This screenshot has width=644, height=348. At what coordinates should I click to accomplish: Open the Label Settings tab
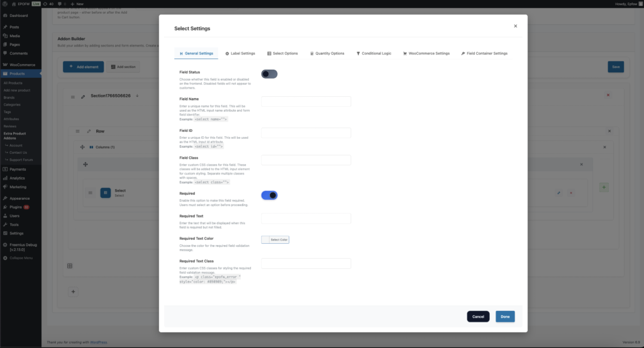240,53
